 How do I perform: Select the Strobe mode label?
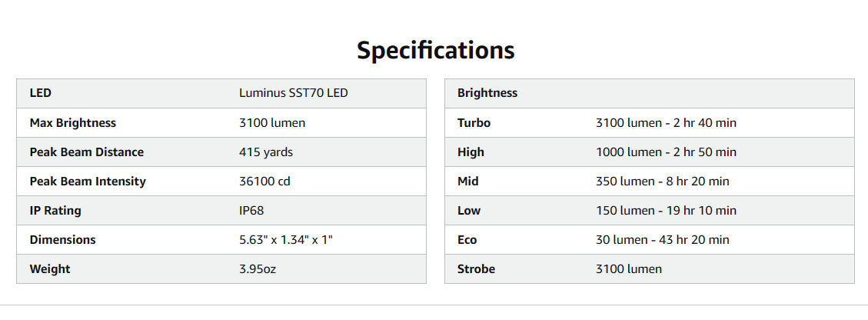476,268
